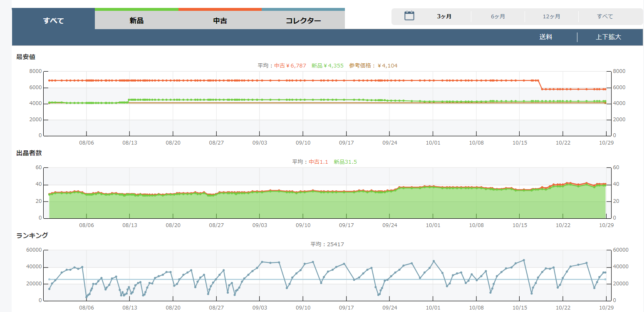Select the 3ヶ月 period option
The image size is (644, 312).
(444, 17)
